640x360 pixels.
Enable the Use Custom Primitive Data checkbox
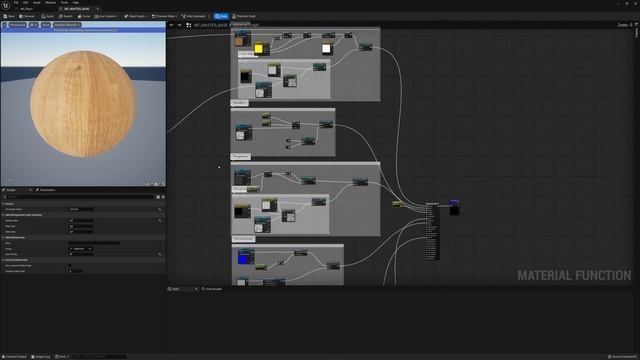click(70, 265)
